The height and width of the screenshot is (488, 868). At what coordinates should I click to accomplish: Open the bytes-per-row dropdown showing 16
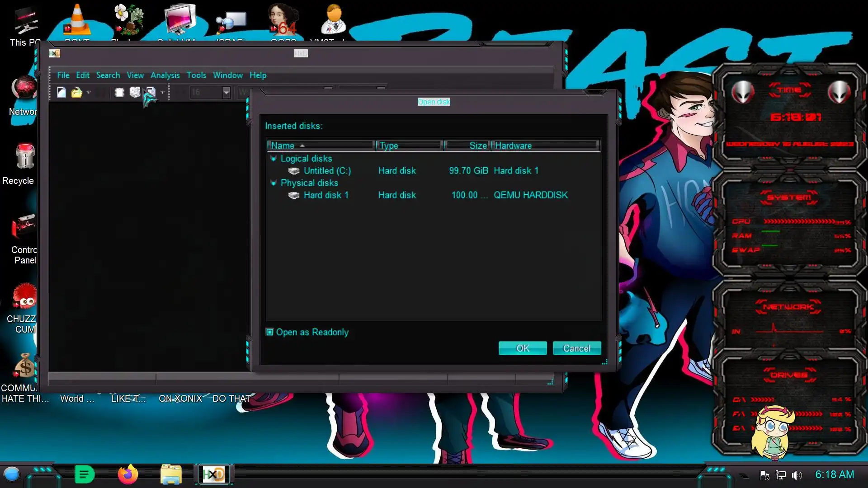coord(226,93)
